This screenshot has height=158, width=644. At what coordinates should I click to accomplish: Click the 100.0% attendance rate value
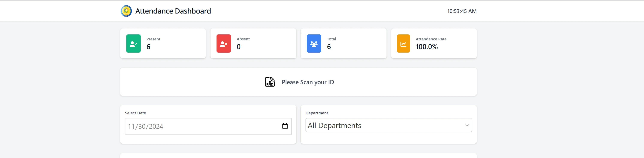(426, 47)
